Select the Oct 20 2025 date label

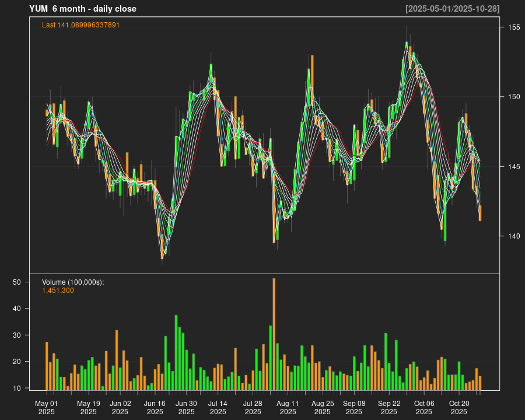click(x=459, y=407)
